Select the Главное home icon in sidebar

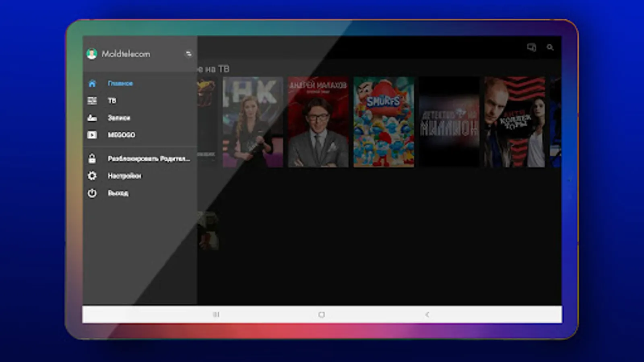pos(93,83)
